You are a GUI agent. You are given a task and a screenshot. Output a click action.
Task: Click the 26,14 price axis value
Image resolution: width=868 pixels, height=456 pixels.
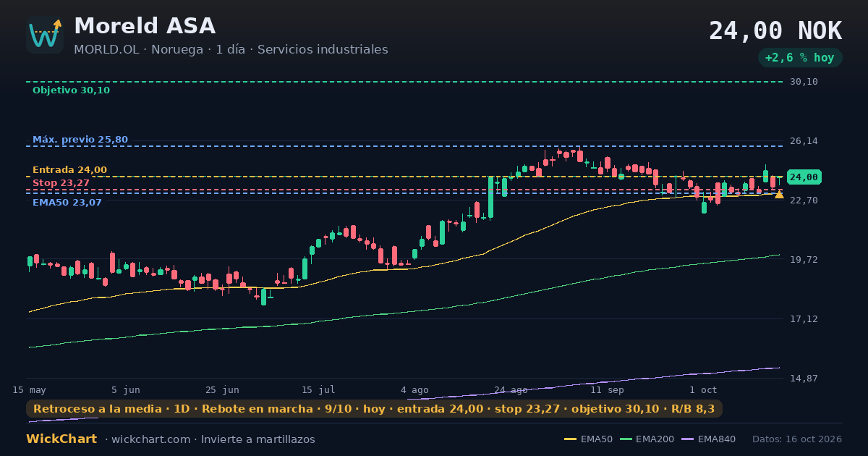804,141
